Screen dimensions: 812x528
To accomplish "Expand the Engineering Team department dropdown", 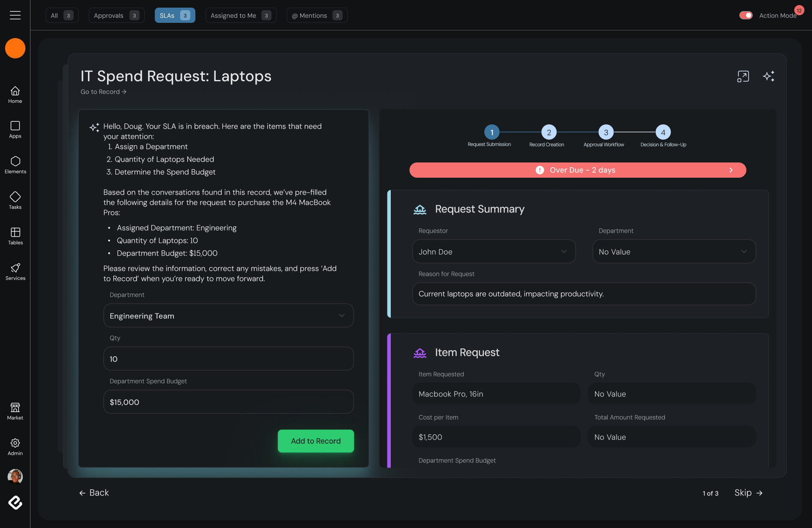I will 228,316.
